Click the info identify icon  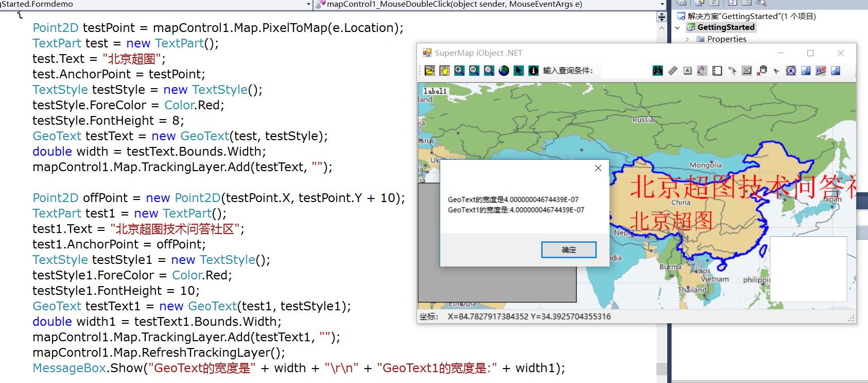click(x=533, y=71)
